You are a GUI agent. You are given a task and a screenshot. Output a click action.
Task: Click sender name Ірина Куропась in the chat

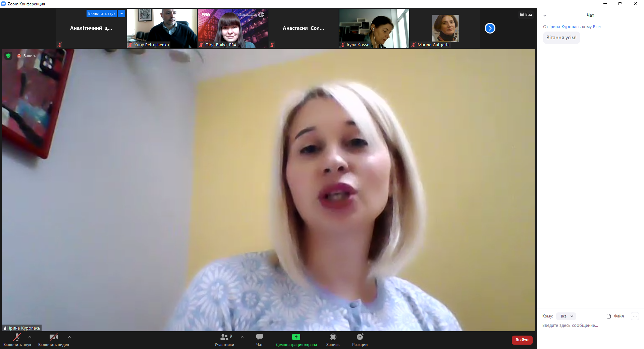565,27
